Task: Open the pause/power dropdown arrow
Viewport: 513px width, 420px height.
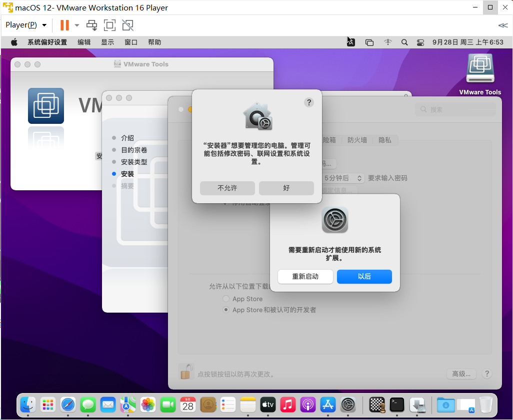Action: [77, 25]
